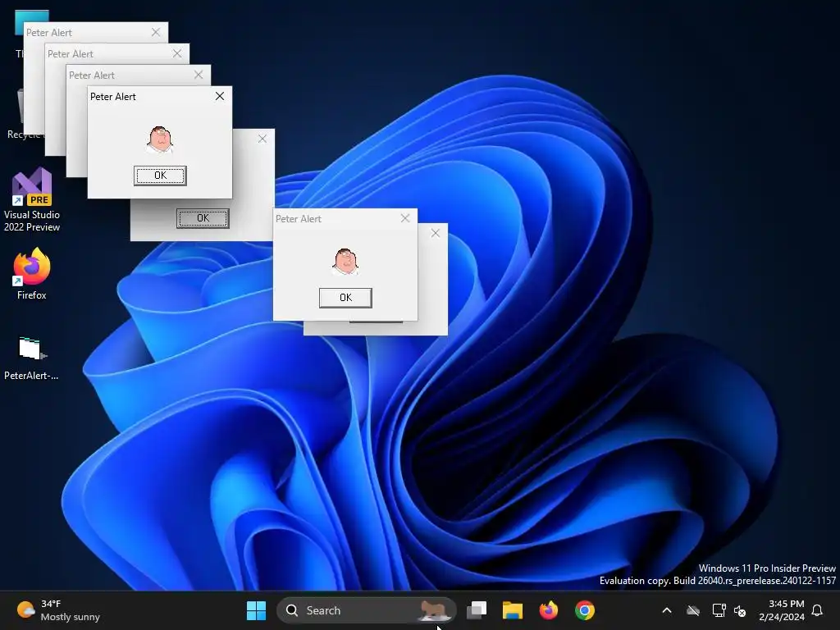
Task: Click the OneDrive cloud tray icon
Action: pyautogui.click(x=693, y=610)
